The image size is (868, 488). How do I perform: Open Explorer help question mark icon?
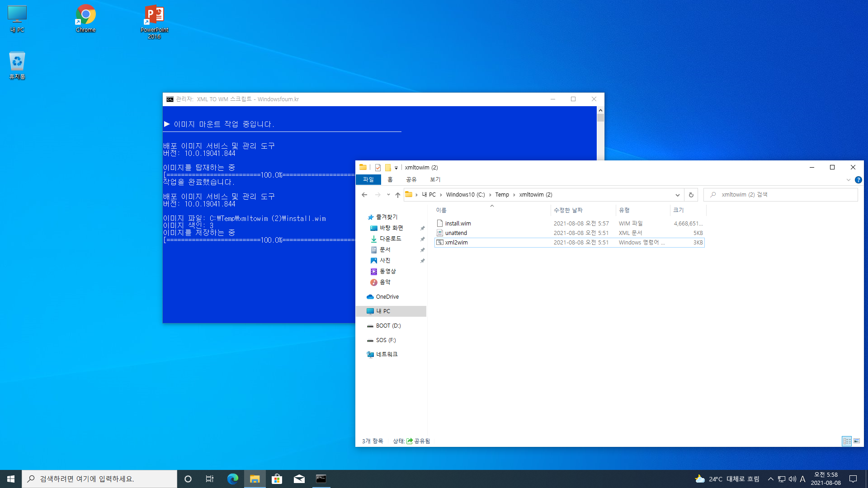click(x=858, y=180)
